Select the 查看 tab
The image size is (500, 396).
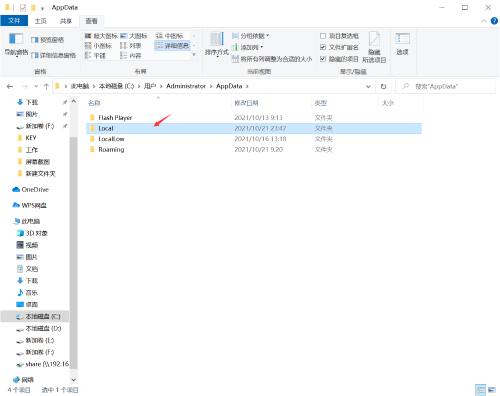pos(91,21)
